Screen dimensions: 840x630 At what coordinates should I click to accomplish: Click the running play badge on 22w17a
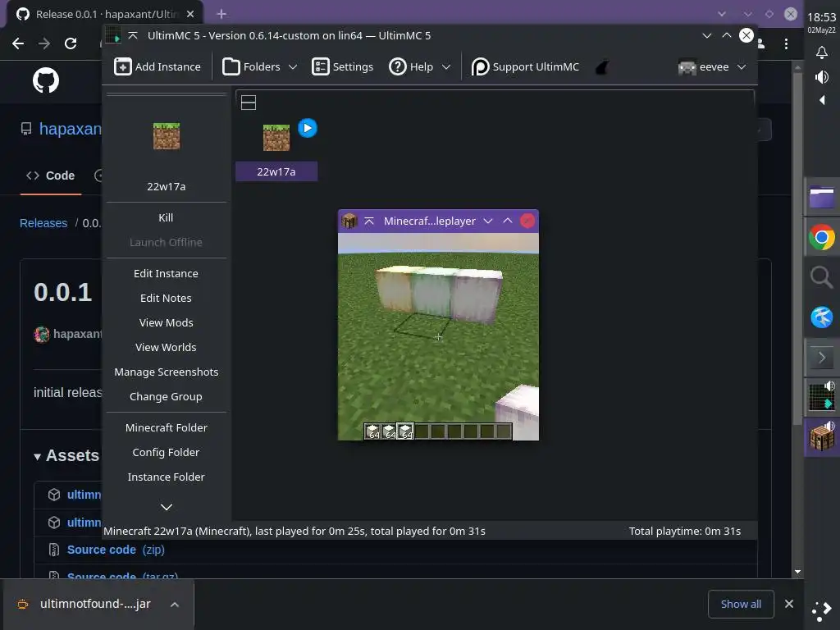click(x=307, y=128)
